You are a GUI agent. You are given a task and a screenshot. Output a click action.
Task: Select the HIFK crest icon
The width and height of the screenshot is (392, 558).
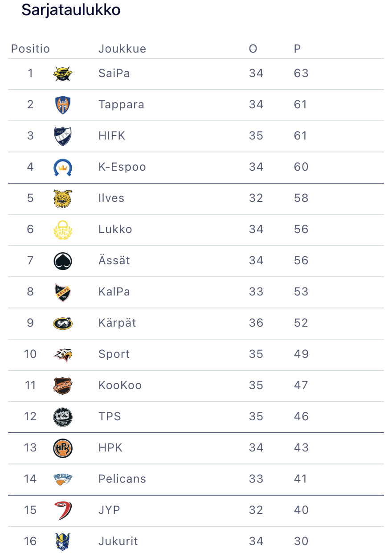tap(62, 136)
